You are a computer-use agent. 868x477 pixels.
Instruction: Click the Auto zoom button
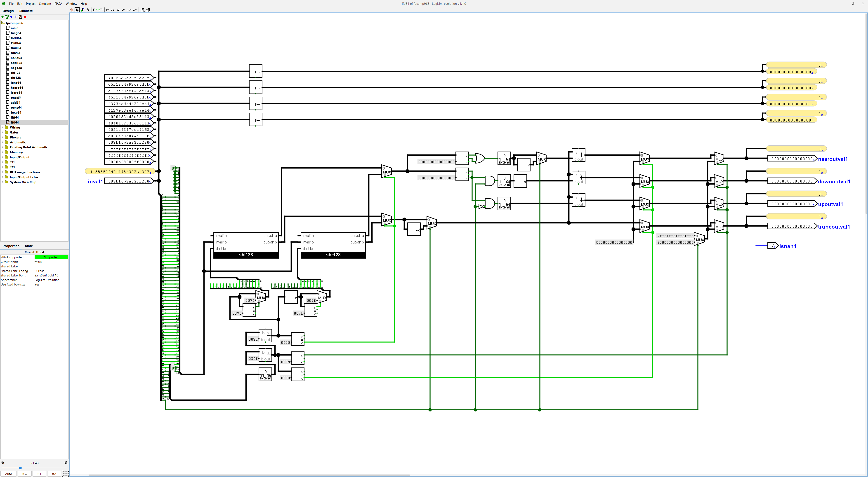9,474
